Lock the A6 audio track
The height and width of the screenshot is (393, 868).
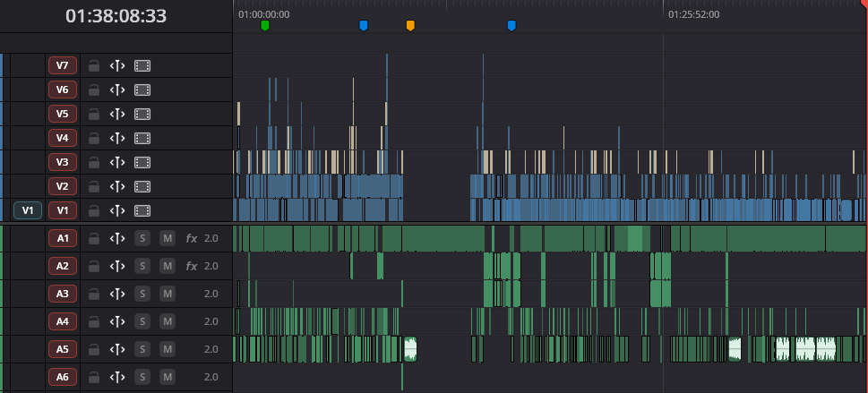pyautogui.click(x=94, y=377)
